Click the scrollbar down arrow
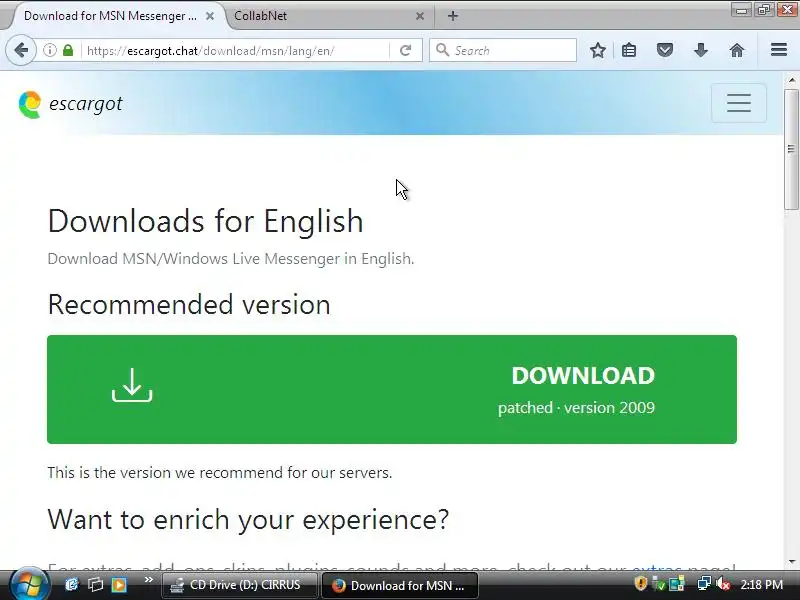This screenshot has width=800, height=600. (x=791, y=562)
